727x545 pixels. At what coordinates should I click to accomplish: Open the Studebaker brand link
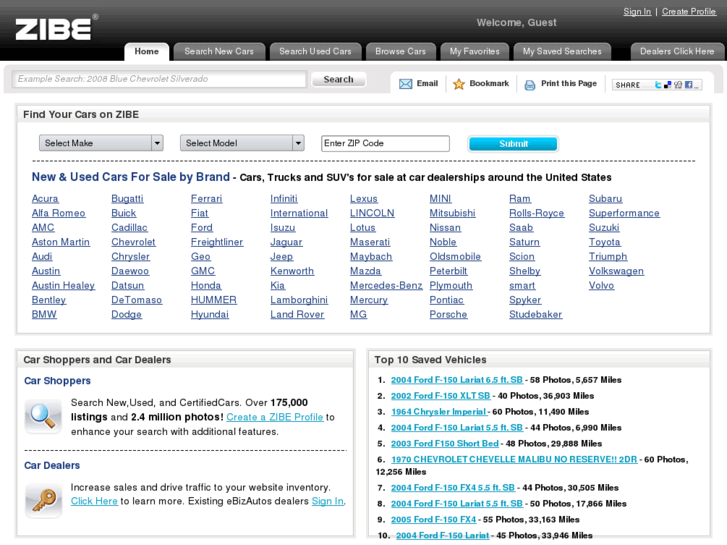[x=536, y=314]
